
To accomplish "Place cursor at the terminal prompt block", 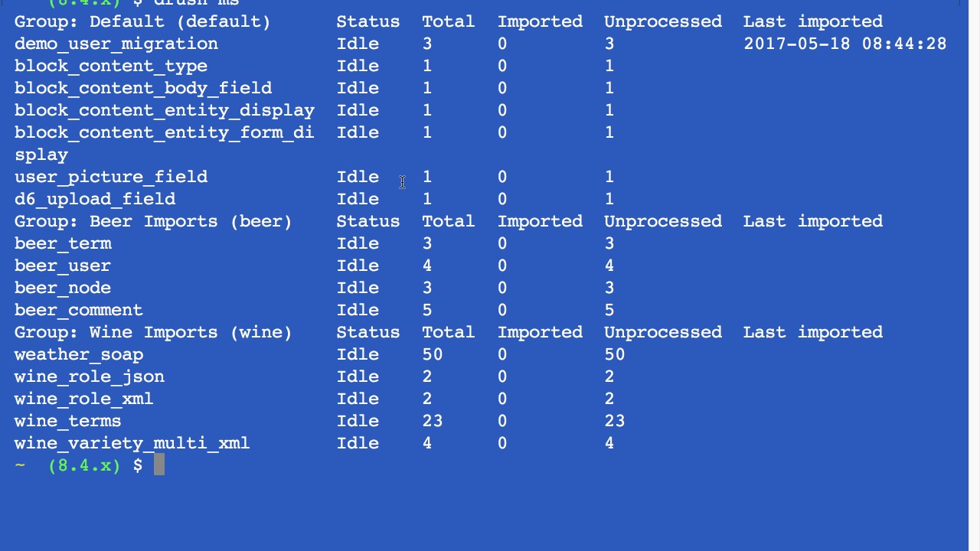I will point(159,465).
